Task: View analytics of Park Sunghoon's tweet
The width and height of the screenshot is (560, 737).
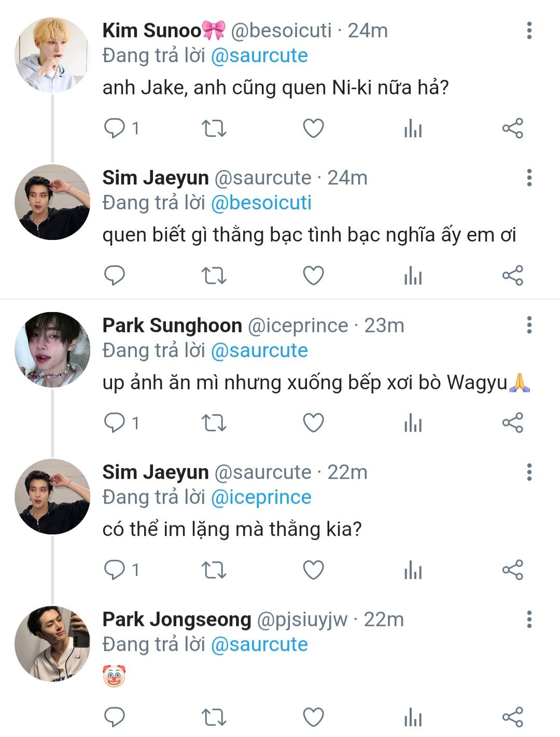Action: 413,423
